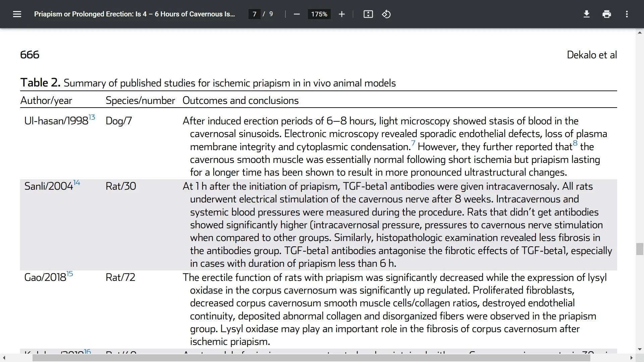Download the PDF file

pos(586,14)
